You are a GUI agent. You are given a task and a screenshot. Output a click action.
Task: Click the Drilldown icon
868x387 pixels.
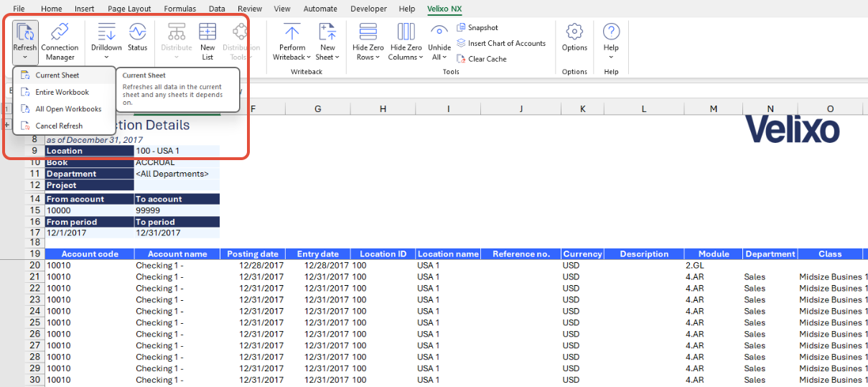[x=106, y=32]
